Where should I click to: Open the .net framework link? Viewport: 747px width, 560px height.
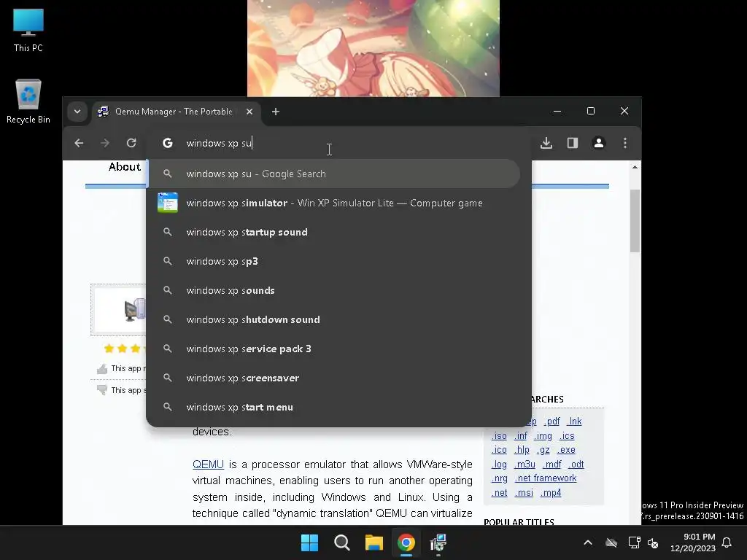[x=546, y=478]
